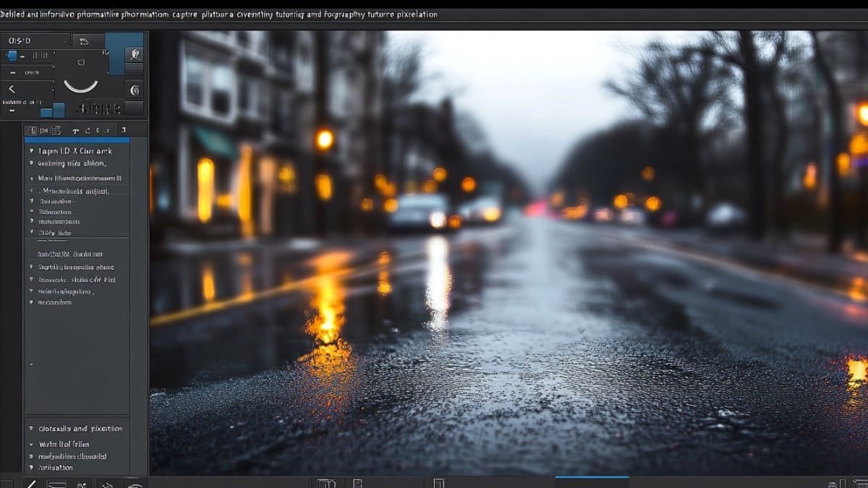This screenshot has height=488, width=868.
Task: Select the blue-underlined tab in the bottom bar
Action: (x=592, y=481)
